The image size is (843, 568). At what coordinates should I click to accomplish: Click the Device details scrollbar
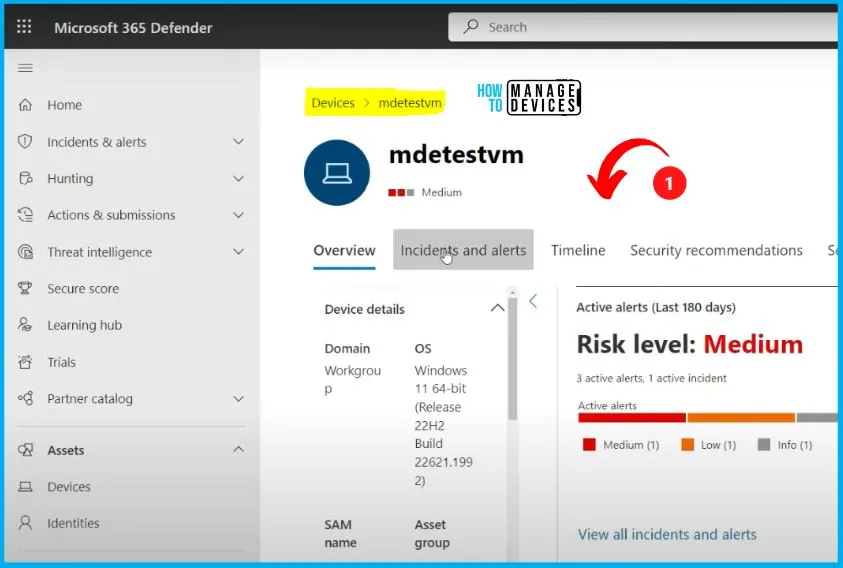[x=512, y=358]
